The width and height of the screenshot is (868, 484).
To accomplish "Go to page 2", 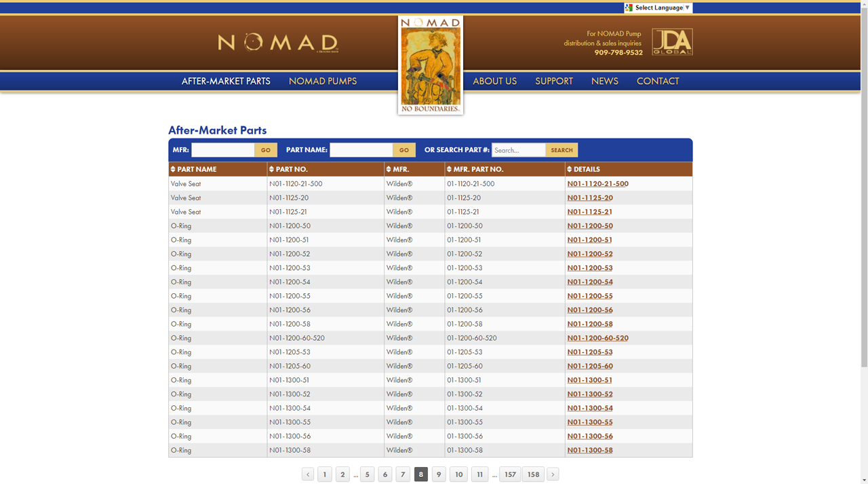I will pyautogui.click(x=342, y=474).
